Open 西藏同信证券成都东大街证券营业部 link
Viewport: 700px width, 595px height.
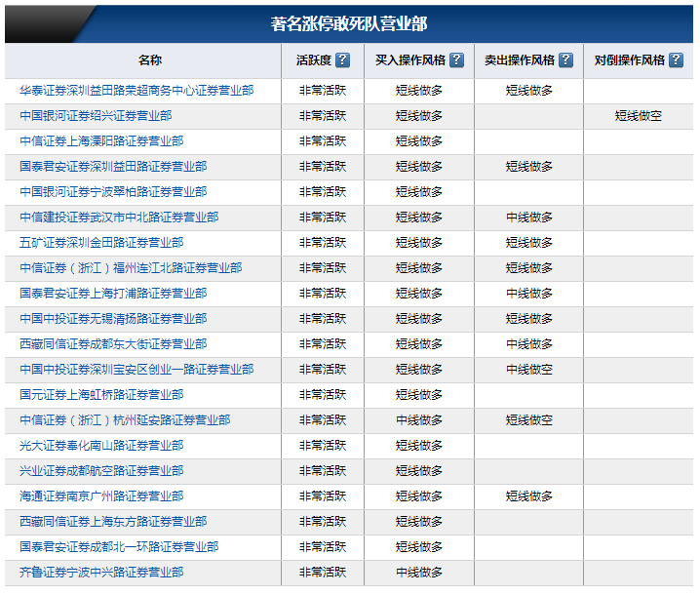coord(113,344)
